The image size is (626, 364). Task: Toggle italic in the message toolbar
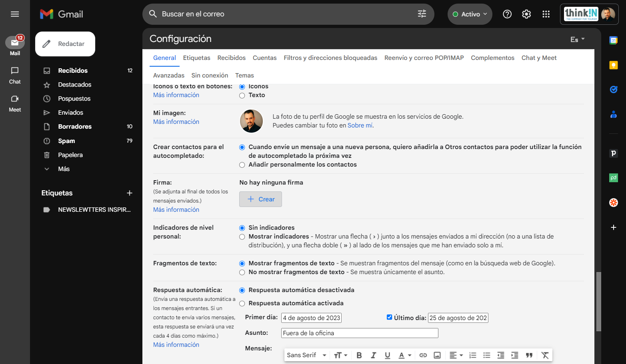pos(373,355)
